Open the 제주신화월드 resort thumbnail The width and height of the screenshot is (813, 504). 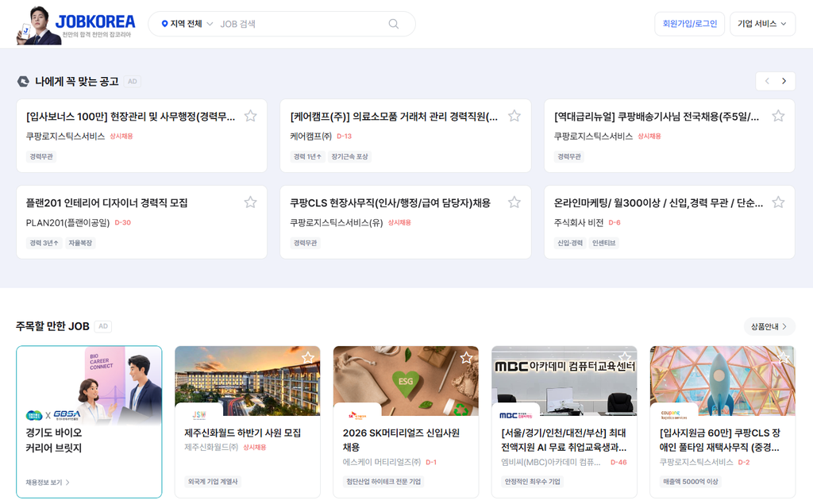(x=248, y=381)
